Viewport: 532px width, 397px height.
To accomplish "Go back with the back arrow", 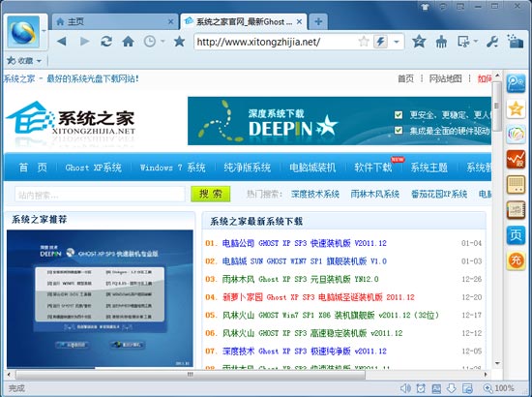I will pyautogui.click(x=62, y=42).
